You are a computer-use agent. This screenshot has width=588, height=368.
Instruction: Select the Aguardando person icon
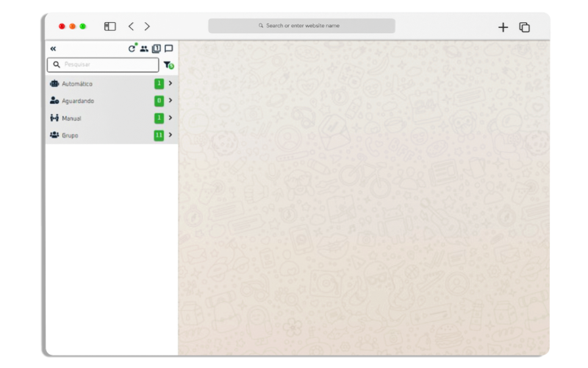point(54,100)
